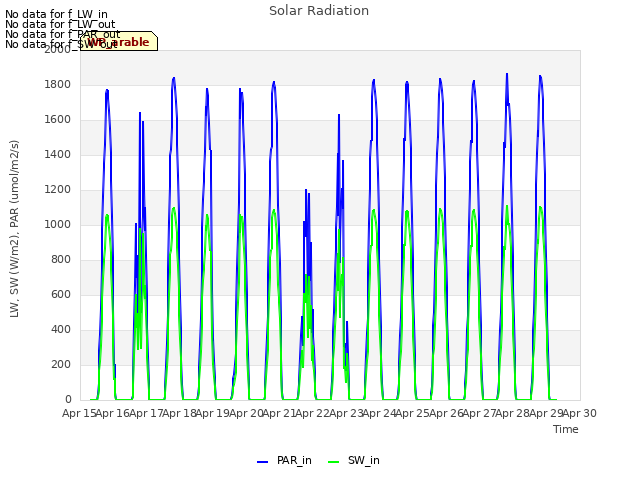Viewport: 640px width, 480px height.
Task: Click the Apr 29 x-axis tick label
Action: [546, 413]
